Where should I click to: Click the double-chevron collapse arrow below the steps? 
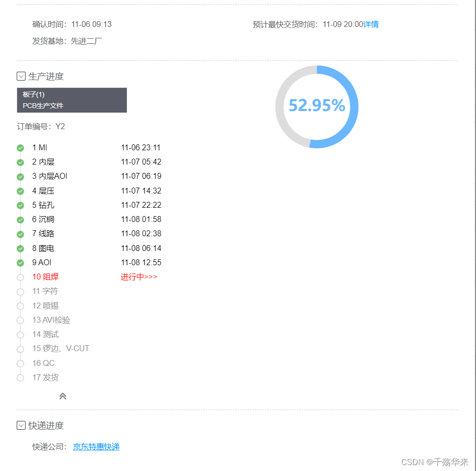point(63,396)
